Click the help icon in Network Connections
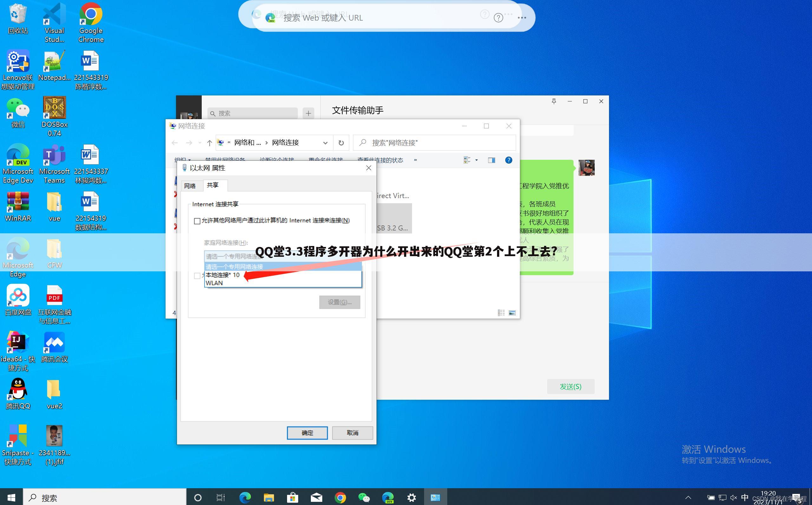The image size is (812, 505). point(508,160)
